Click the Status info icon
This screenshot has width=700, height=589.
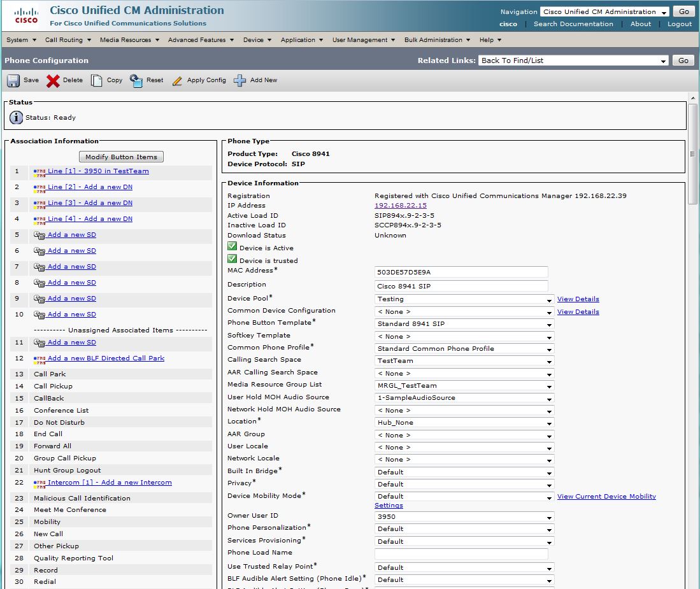pos(16,117)
